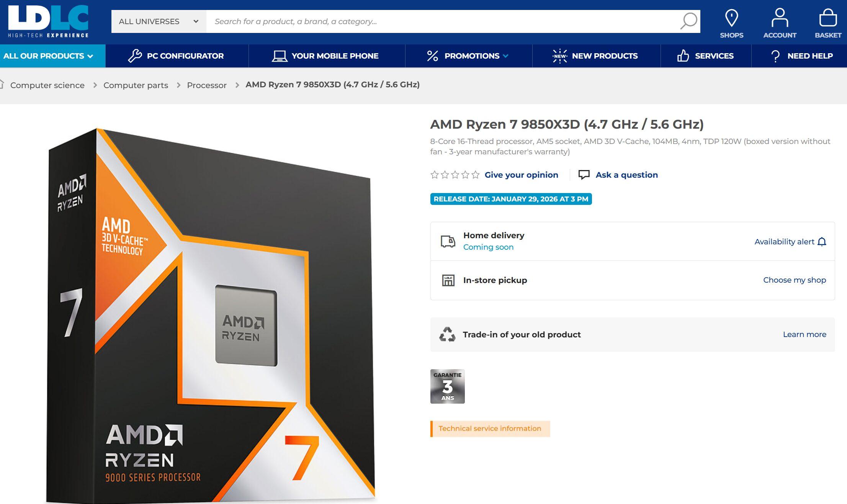Viewport: 847px width, 504px height.
Task: Click the In-store pickup store icon
Action: pyautogui.click(x=448, y=280)
